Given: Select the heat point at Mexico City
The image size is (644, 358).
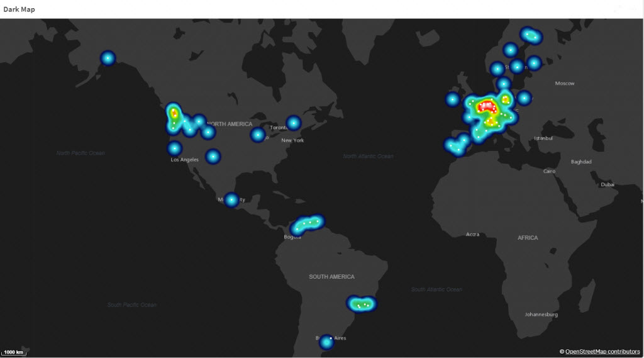Looking at the screenshot, I should [x=231, y=200].
